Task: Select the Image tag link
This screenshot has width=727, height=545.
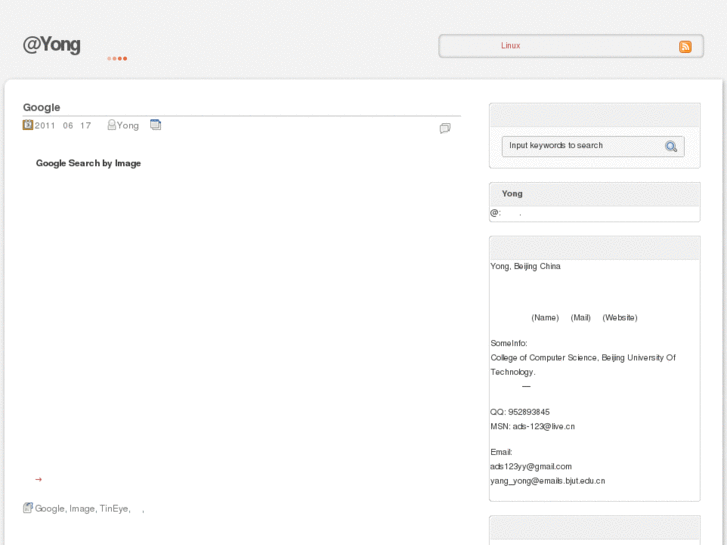Action: click(x=82, y=509)
